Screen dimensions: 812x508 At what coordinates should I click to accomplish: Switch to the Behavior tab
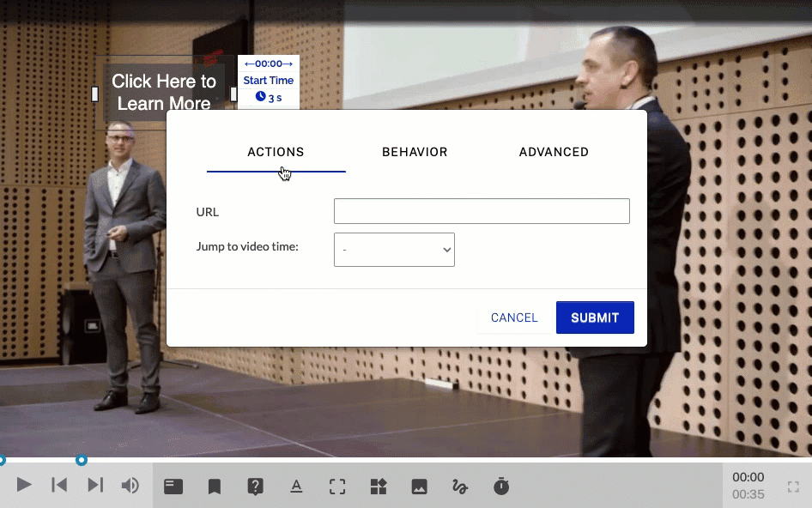tap(415, 152)
